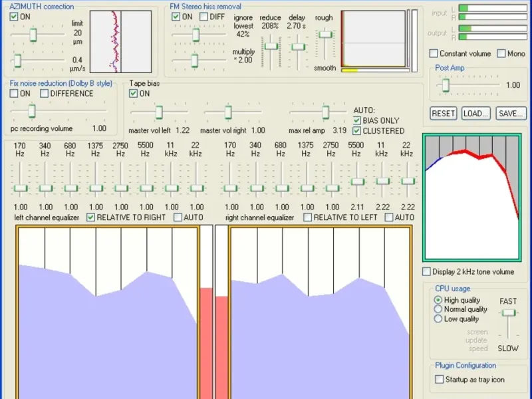Screen dimensions: 532x399
Task: Enable the Constant volume checkbox
Action: click(x=434, y=53)
